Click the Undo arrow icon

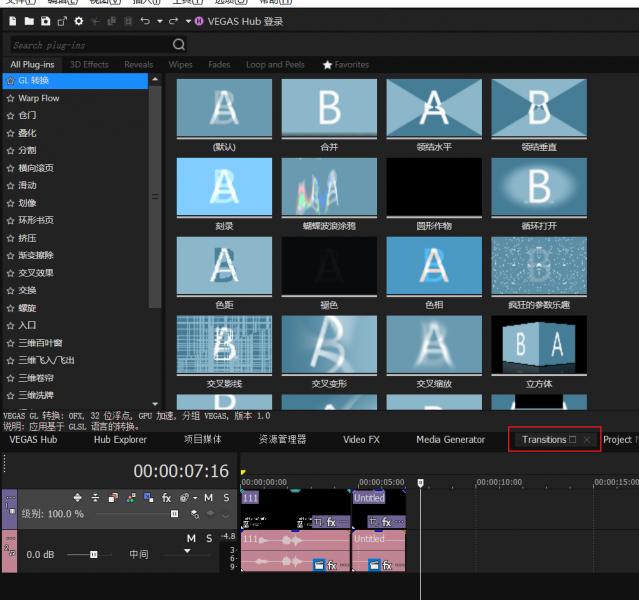click(x=145, y=21)
